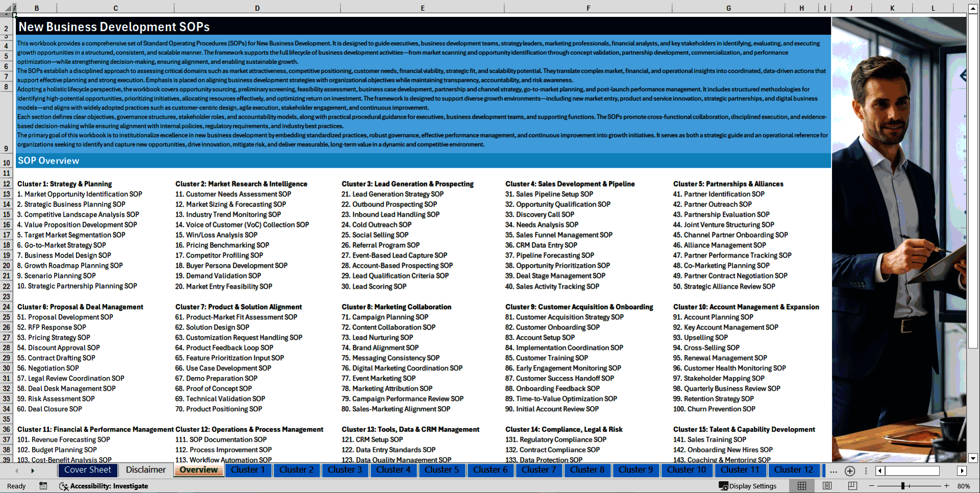Open hidden sheet tabs via the ellipsis
980x493 pixels.
coord(833,471)
